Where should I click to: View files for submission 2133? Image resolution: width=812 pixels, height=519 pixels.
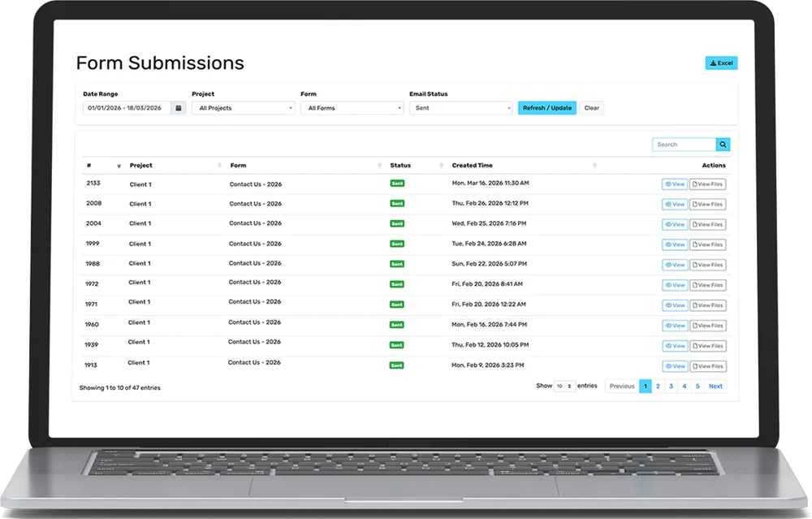(x=707, y=184)
